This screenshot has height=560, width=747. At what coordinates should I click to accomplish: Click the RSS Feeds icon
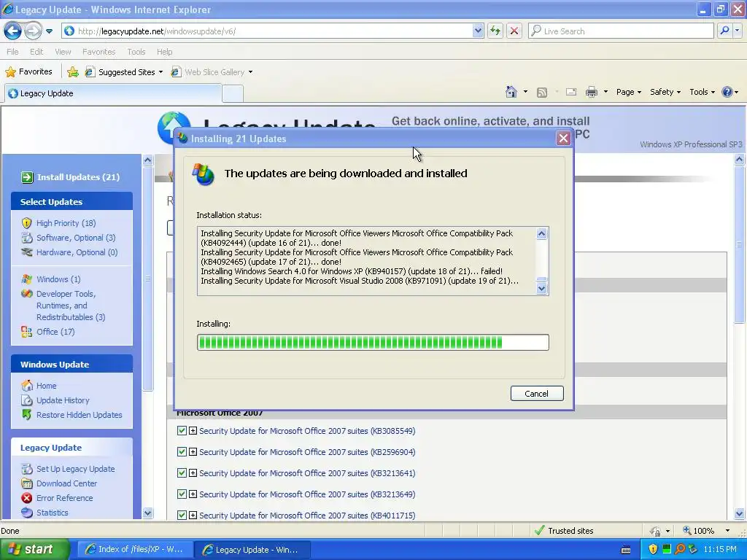[x=542, y=93]
